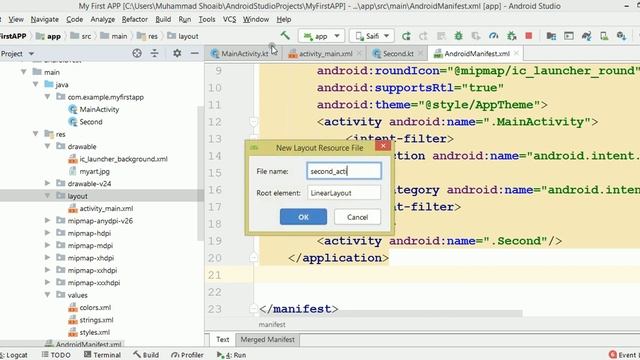Click the layout breadcrumb in navigation bar
Screen dimensions: 640x360
(183, 36)
